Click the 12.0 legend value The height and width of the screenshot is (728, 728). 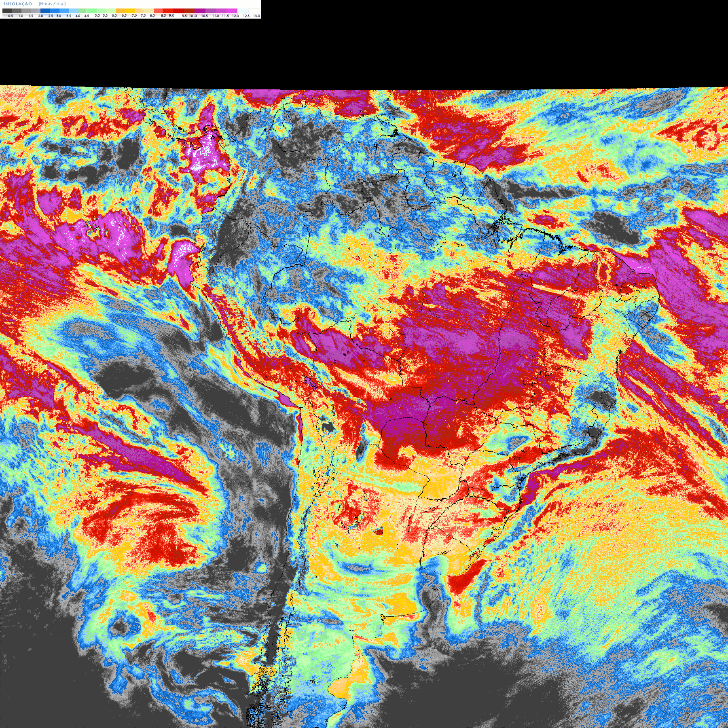coord(235,16)
